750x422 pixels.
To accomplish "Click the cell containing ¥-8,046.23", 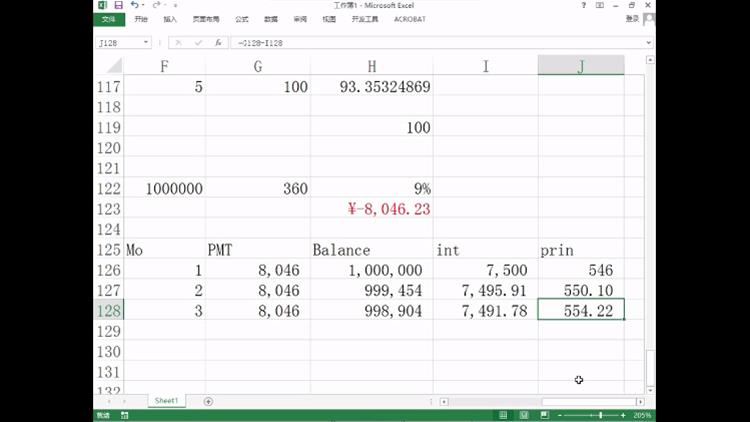I will click(x=372, y=209).
